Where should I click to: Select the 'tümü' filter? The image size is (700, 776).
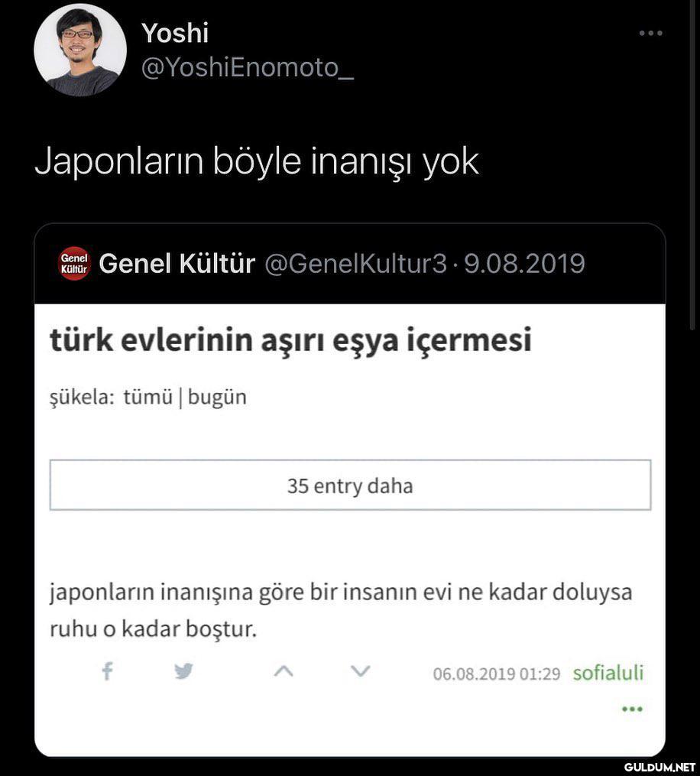coord(147,398)
